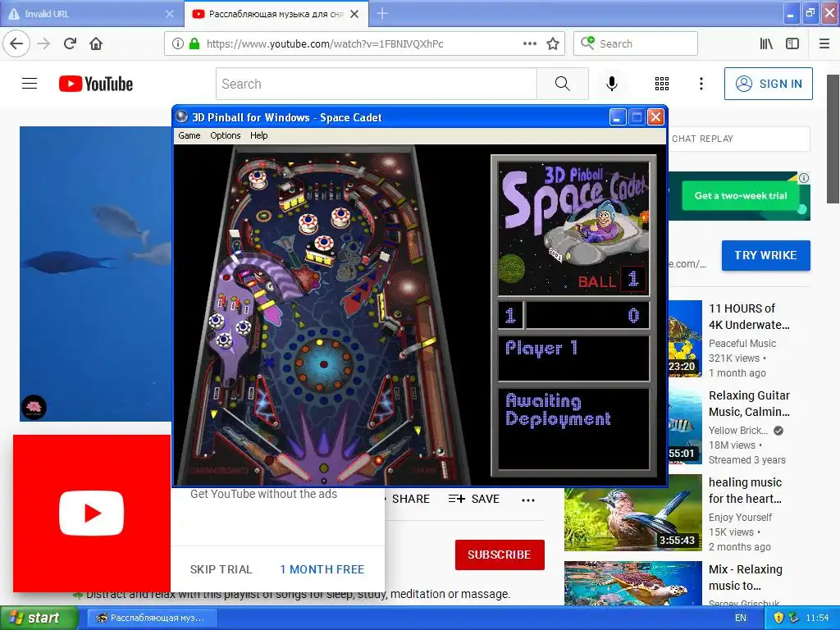Viewport: 840px width, 630px height.
Task: Open YouTube apps grid icon
Action: click(662, 84)
